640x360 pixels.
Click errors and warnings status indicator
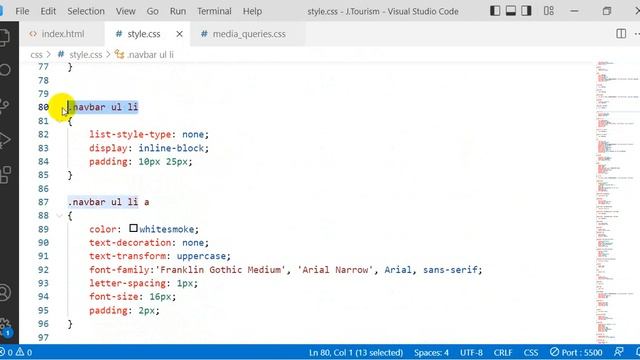[16, 352]
